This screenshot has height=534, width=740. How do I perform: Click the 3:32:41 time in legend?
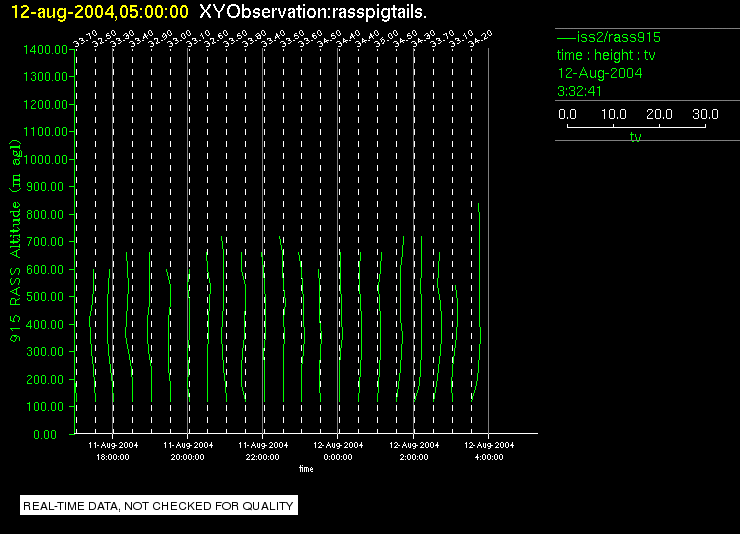(x=580, y=91)
